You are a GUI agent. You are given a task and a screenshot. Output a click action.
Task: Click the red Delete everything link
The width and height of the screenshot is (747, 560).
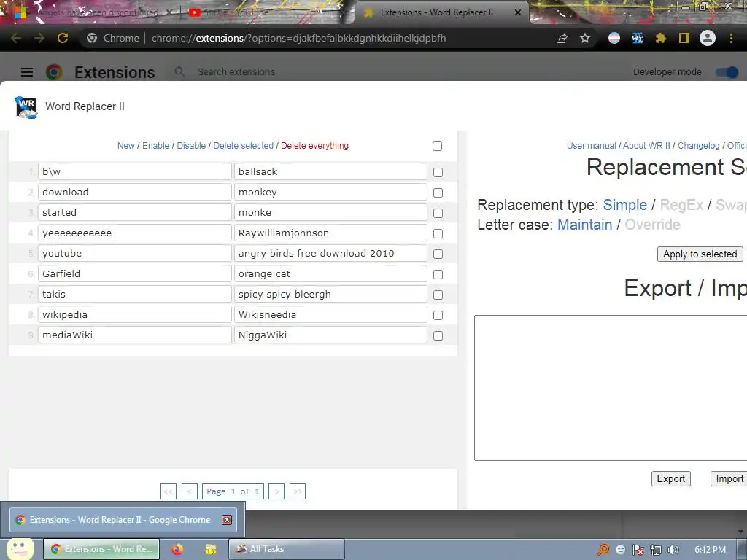(x=314, y=146)
